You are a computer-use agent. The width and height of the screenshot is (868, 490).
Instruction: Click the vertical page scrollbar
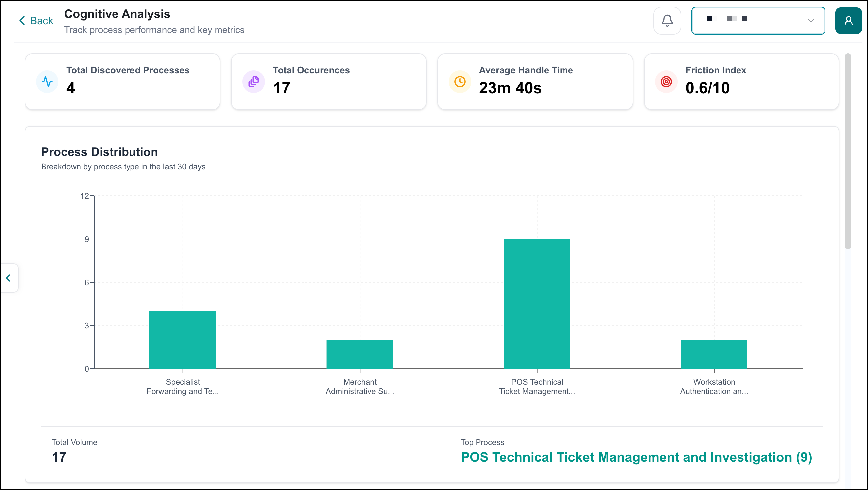coord(848,151)
